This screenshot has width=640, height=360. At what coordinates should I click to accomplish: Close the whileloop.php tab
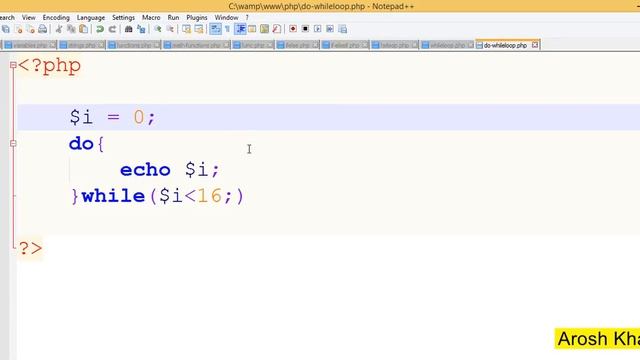tap(470, 45)
